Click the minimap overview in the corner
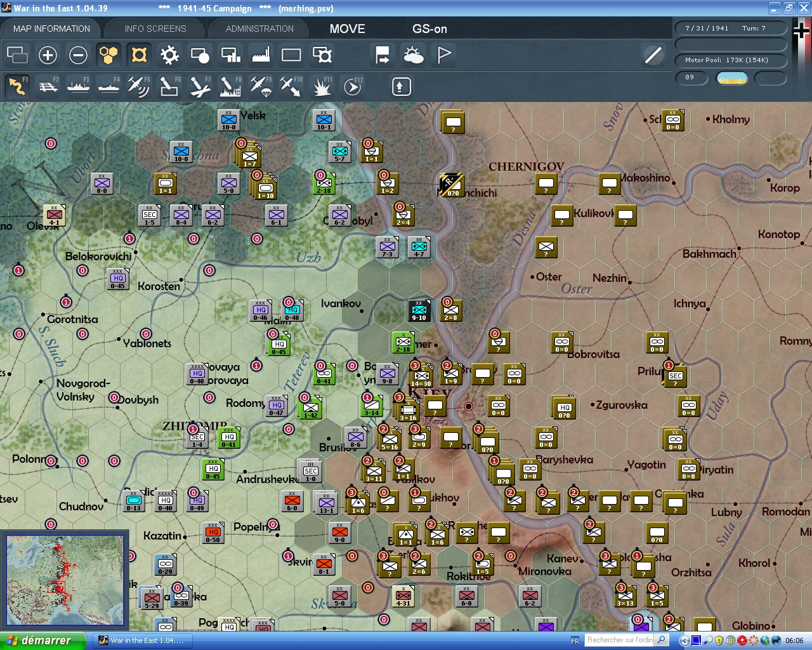Viewport: 812px width, 650px height. [x=65, y=581]
